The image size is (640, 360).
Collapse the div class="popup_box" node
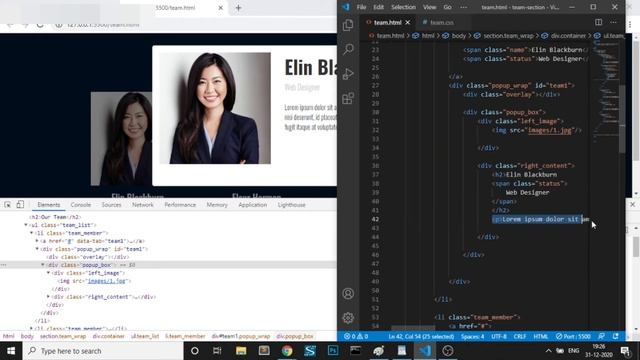point(43,265)
